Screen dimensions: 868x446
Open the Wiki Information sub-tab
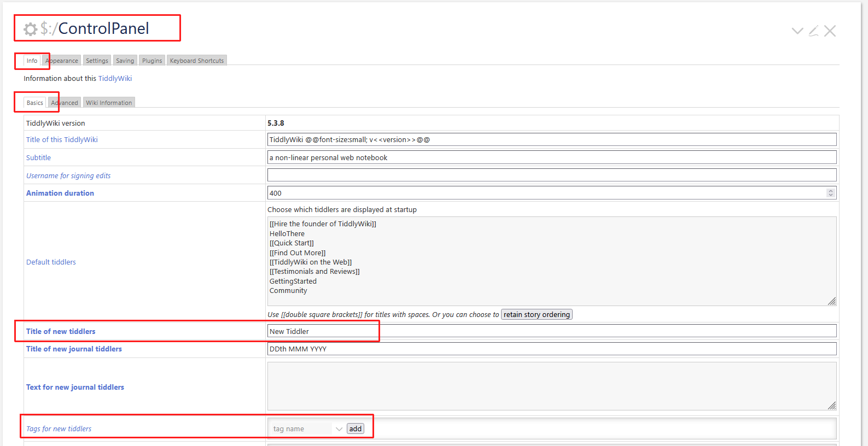click(x=109, y=103)
